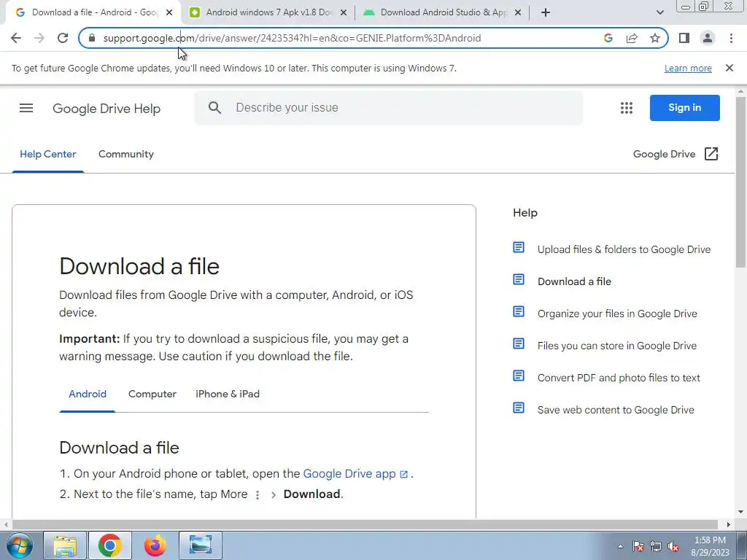Screen dimensions: 747x560
Task: Click the horizontal scrollbar right arrow
Action: (729, 524)
